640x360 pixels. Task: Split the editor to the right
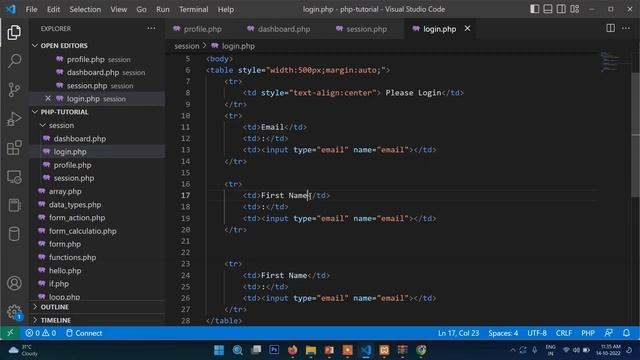click(x=610, y=28)
